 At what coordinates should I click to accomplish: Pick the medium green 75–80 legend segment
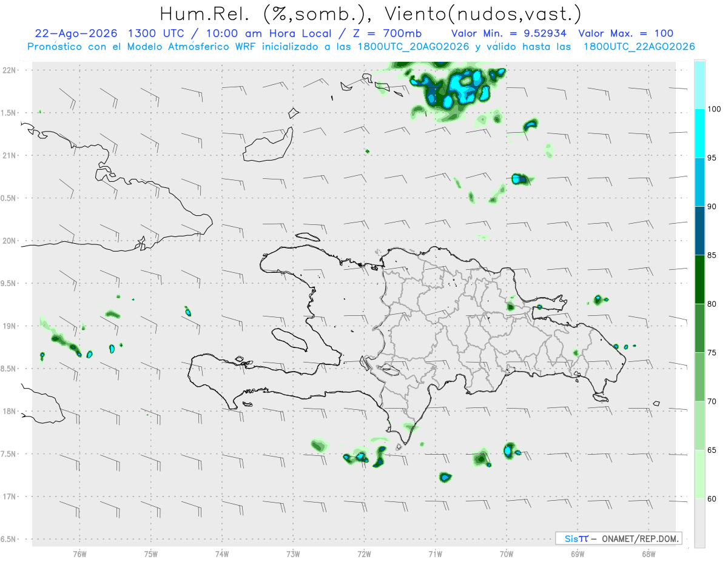[699, 328]
